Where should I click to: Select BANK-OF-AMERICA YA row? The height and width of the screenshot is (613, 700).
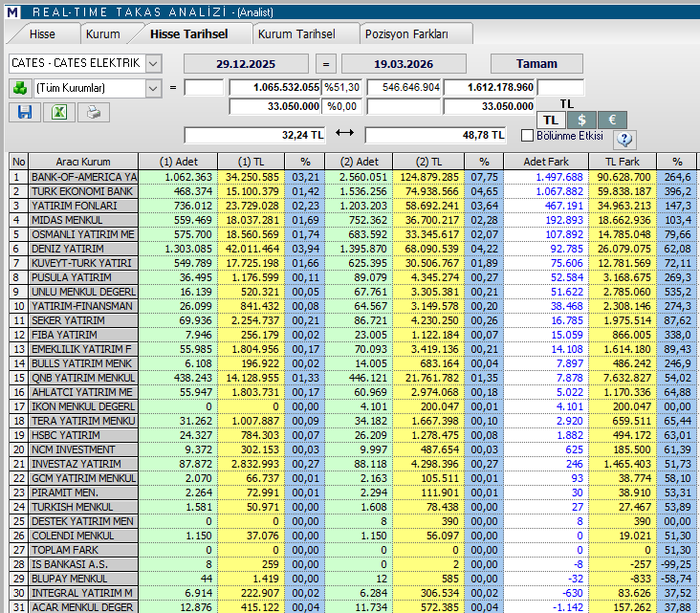click(353, 177)
